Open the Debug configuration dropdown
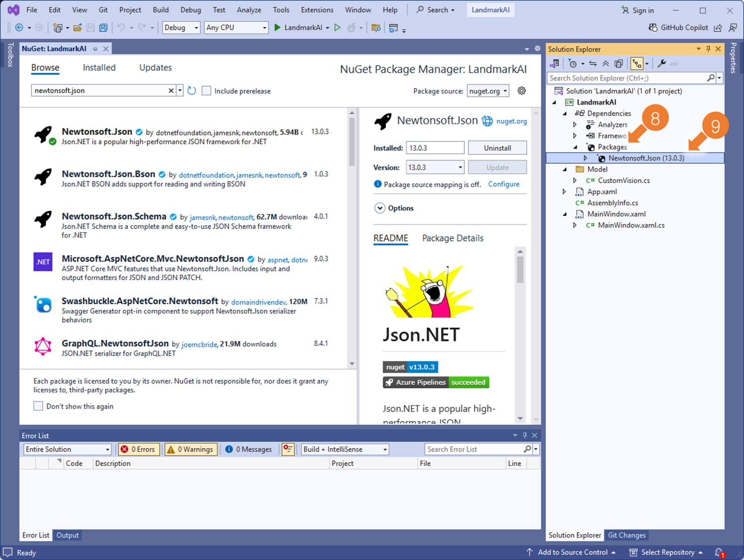Screen dimensions: 744x560 click(x=181, y=28)
